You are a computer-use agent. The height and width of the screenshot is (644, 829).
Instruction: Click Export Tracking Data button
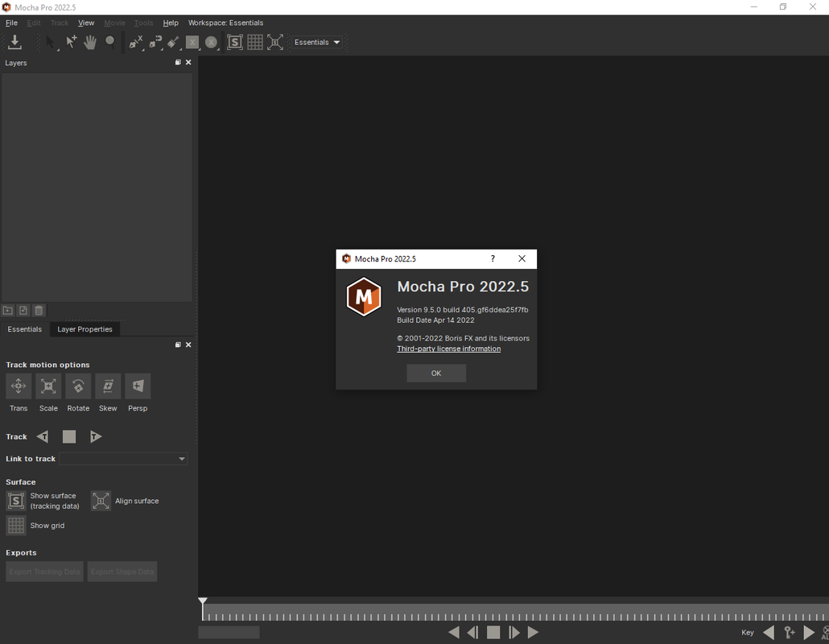click(x=44, y=572)
